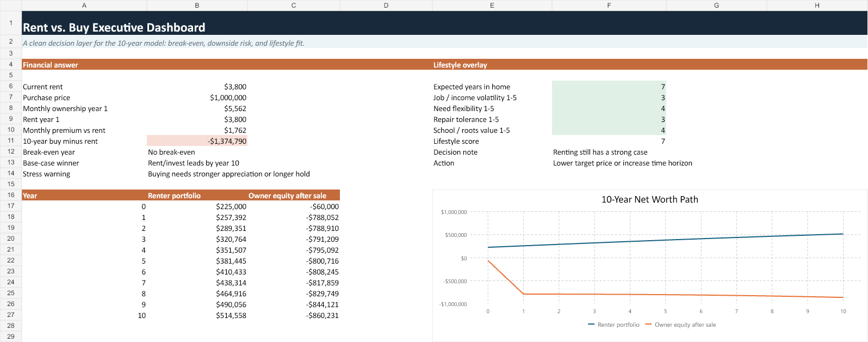Select the -$860,231 cell
The image size is (868, 342).
pos(294,315)
